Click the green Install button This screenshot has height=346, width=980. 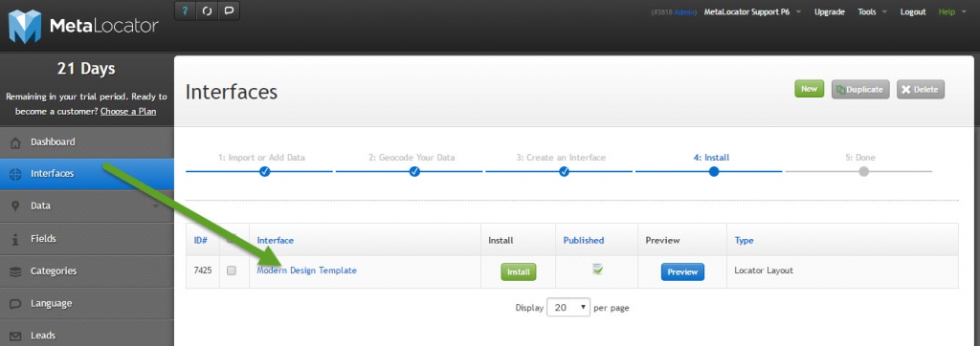[x=518, y=272]
